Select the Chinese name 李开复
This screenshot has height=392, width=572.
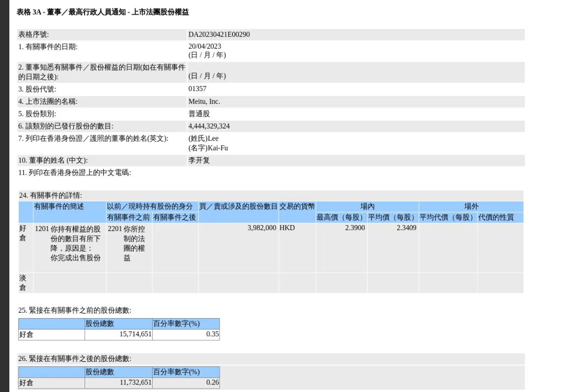point(199,161)
